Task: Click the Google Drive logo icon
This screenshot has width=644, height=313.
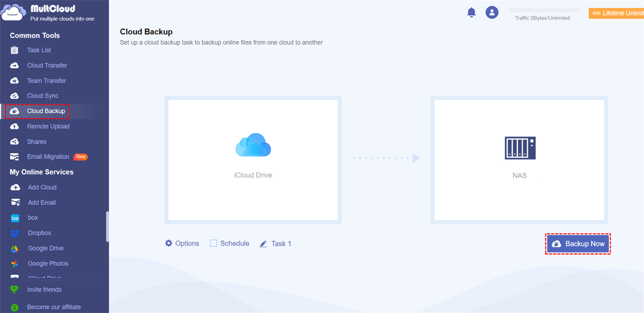Action: click(x=16, y=248)
